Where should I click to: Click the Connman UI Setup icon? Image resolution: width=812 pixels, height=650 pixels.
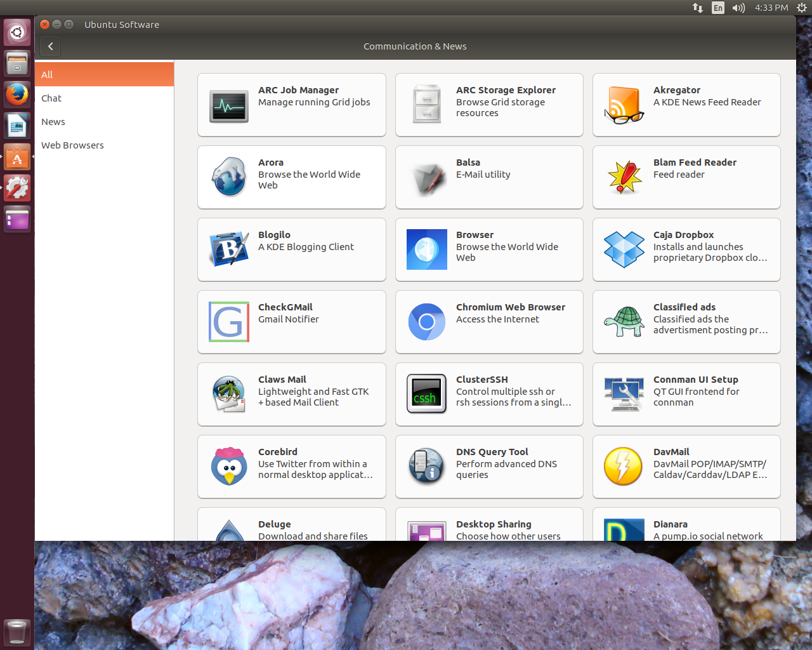[624, 394]
